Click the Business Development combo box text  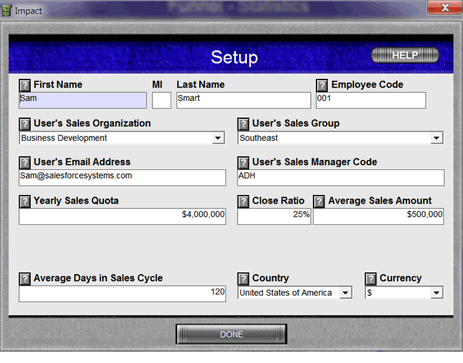(64, 138)
